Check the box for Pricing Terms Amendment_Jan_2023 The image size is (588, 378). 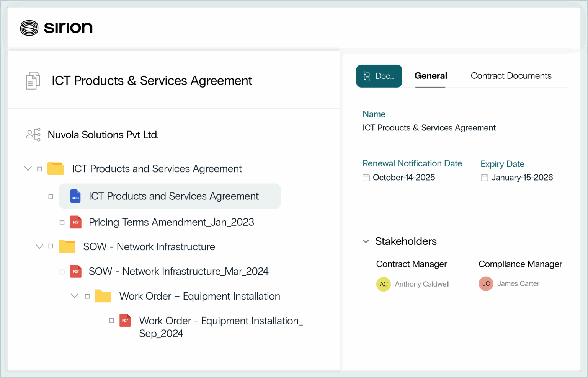point(62,223)
